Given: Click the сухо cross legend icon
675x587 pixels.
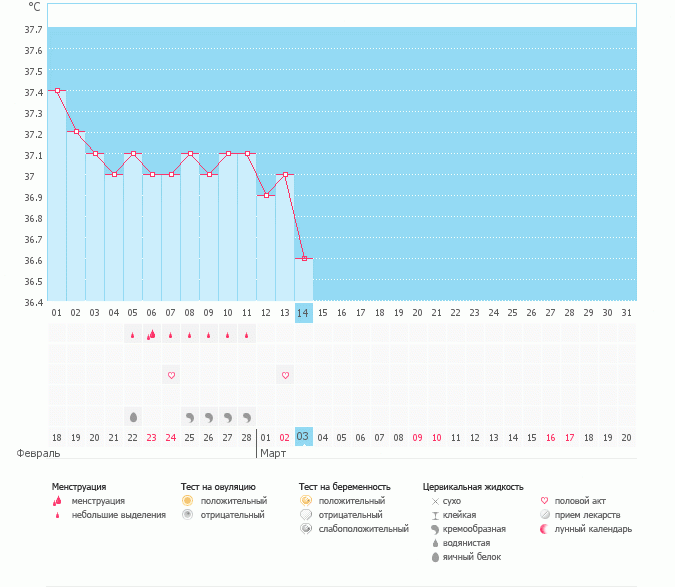Looking at the screenshot, I should pos(434,500).
